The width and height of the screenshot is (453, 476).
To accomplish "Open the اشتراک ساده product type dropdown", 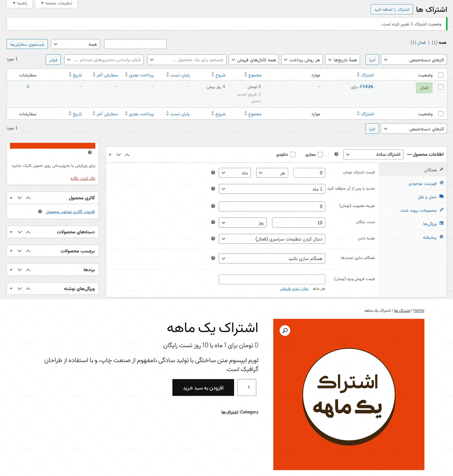I will (373, 154).
